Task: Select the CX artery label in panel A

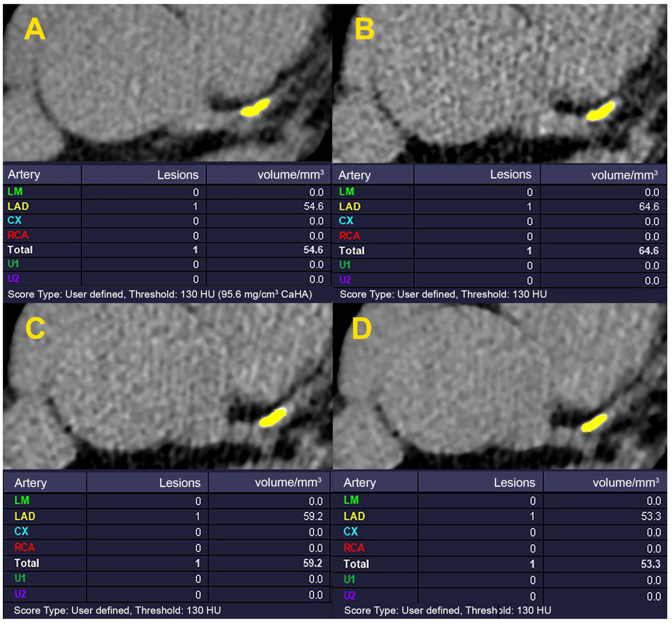Action: coord(15,220)
